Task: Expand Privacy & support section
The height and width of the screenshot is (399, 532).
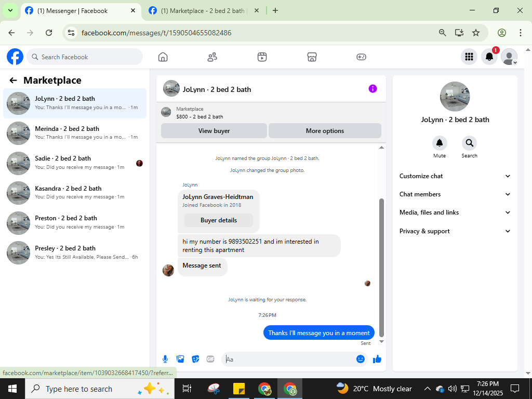Action: pyautogui.click(x=455, y=231)
